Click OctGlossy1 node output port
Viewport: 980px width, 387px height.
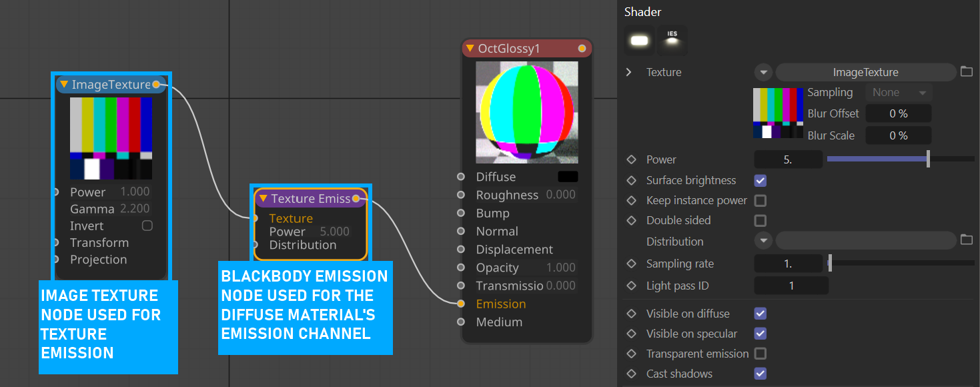click(582, 49)
